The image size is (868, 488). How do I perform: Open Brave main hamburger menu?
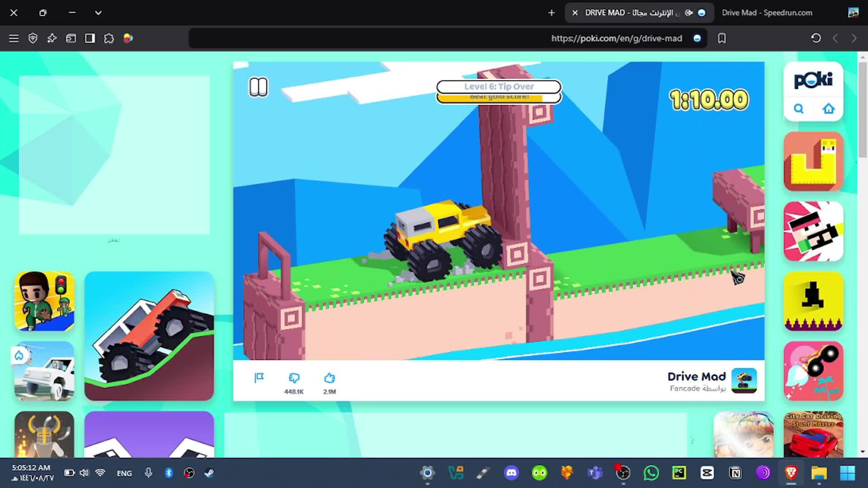click(x=14, y=38)
